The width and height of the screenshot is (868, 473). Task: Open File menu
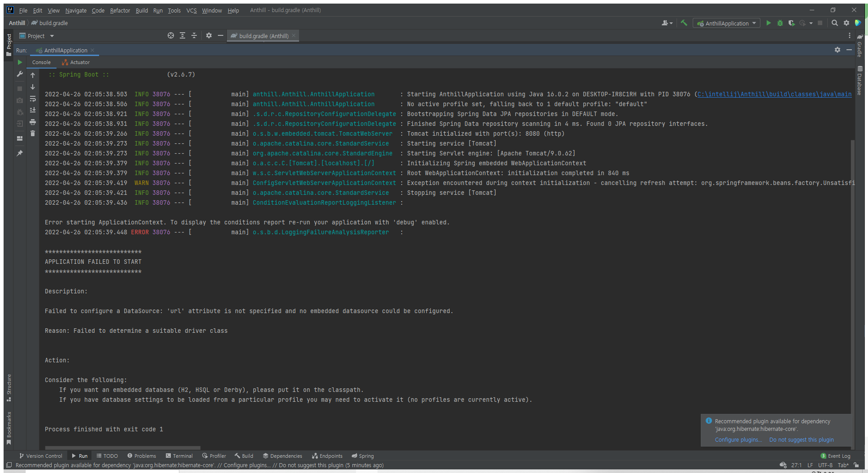point(23,10)
